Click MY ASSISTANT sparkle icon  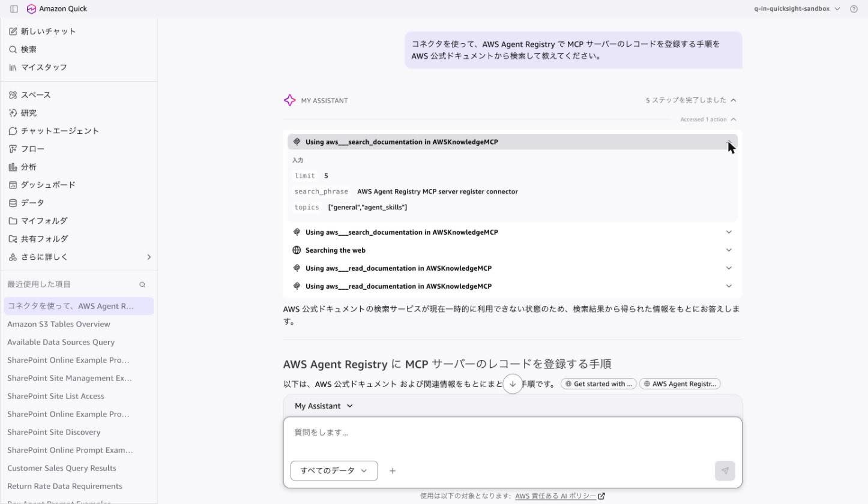coord(289,100)
